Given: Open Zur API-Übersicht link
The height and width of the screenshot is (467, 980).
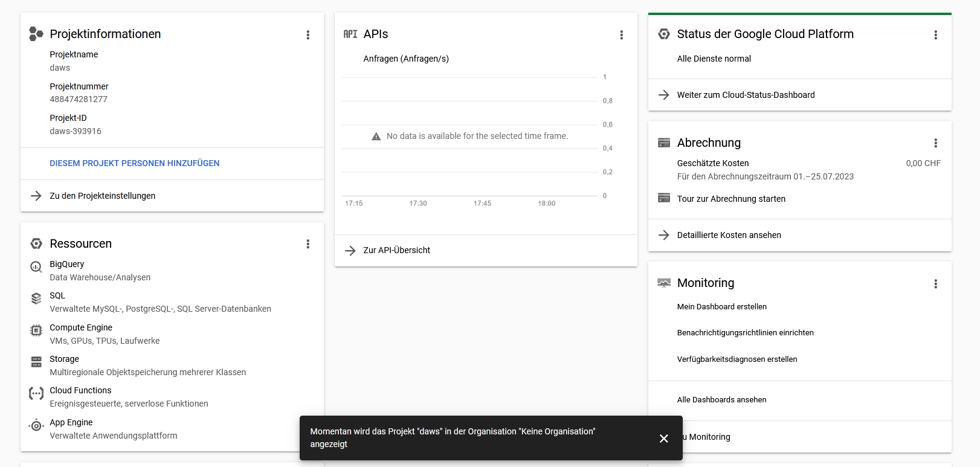Looking at the screenshot, I should [x=396, y=250].
